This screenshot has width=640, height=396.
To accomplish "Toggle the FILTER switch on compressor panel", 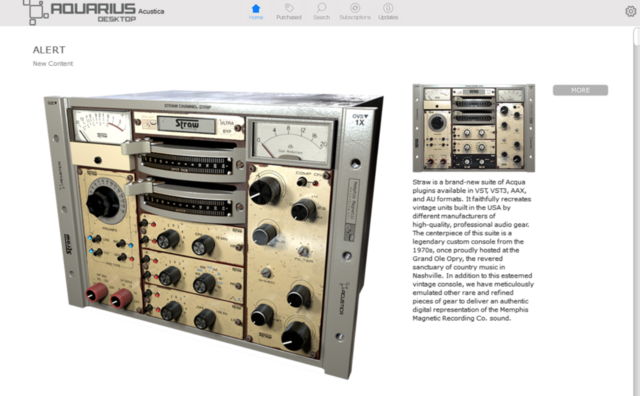I will (x=303, y=251).
